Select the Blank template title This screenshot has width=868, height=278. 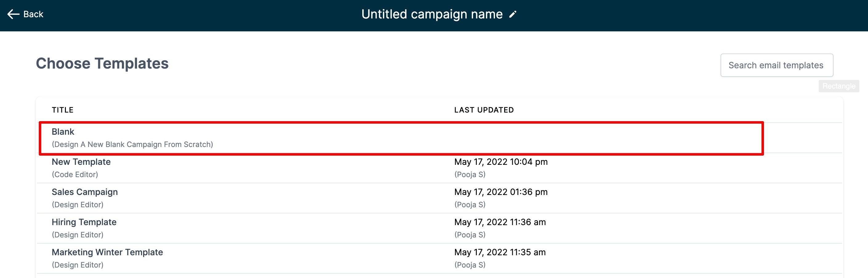click(x=63, y=132)
